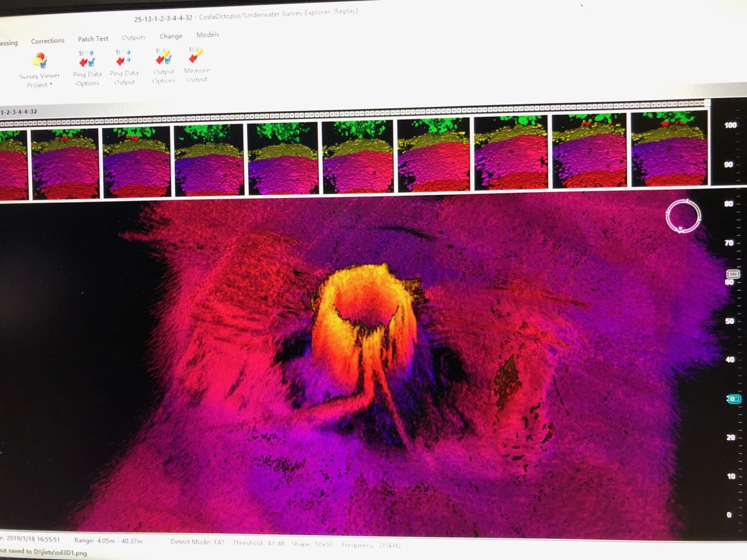Select the Measure Output tool

[x=197, y=64]
